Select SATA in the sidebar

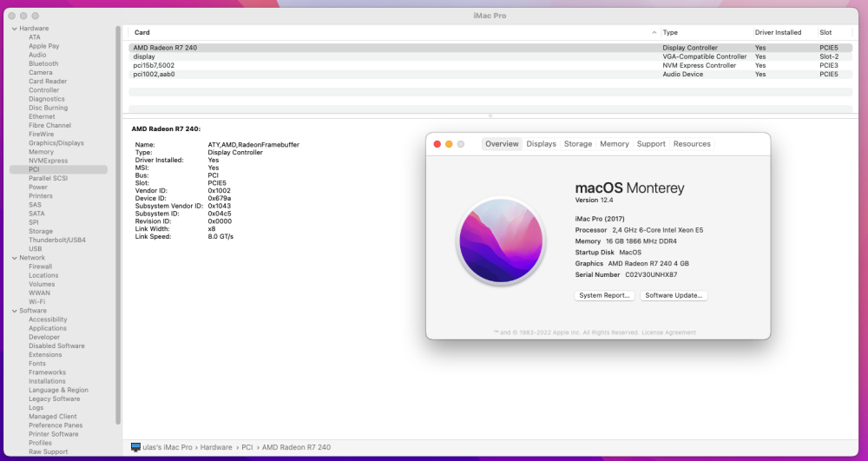click(x=36, y=214)
